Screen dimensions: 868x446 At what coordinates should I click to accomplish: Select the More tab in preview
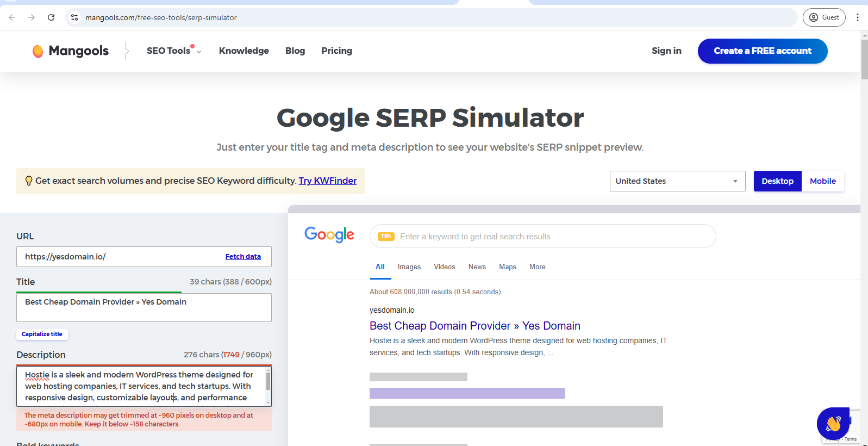(538, 267)
